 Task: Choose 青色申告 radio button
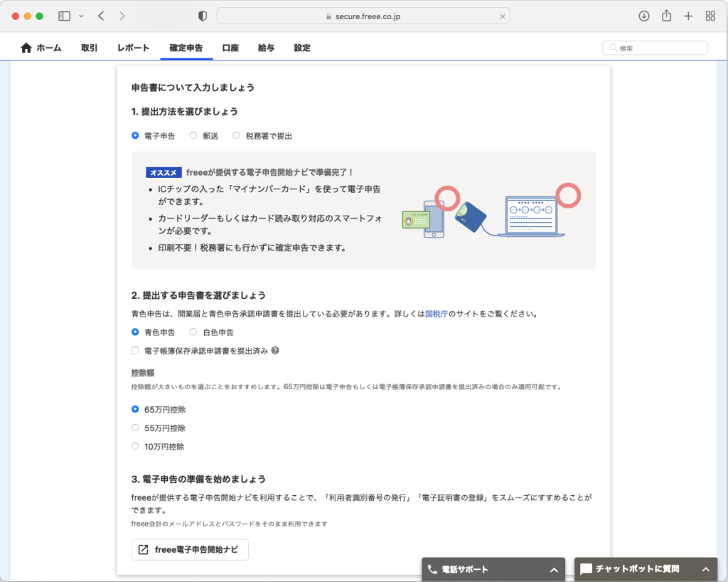click(135, 332)
